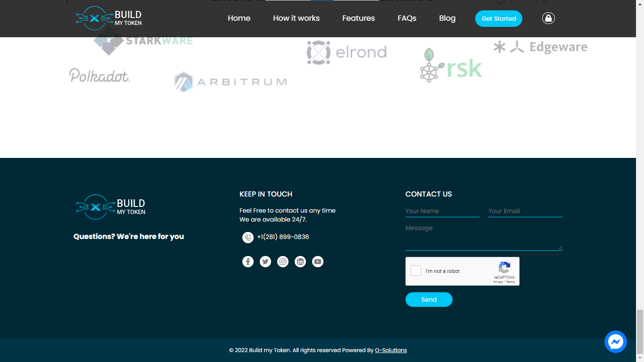The height and width of the screenshot is (362, 644).
Task: Click the reCAPTCHA logo
Action: [x=504, y=268]
